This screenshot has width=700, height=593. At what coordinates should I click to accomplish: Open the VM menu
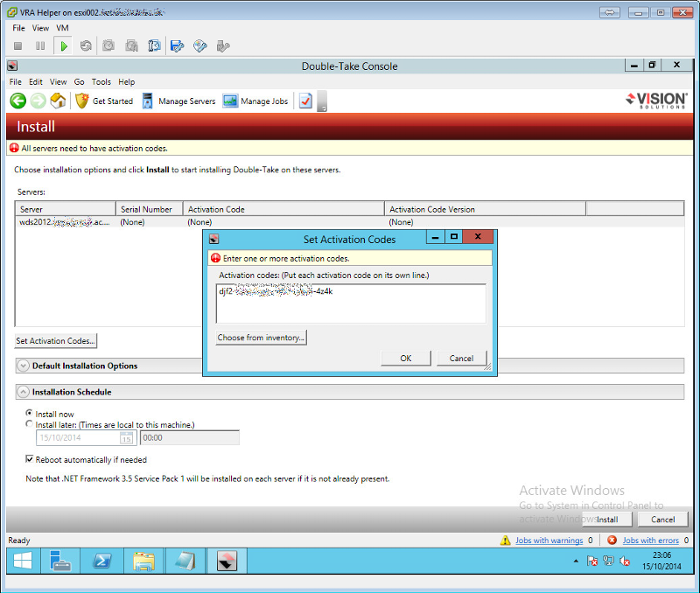click(62, 28)
